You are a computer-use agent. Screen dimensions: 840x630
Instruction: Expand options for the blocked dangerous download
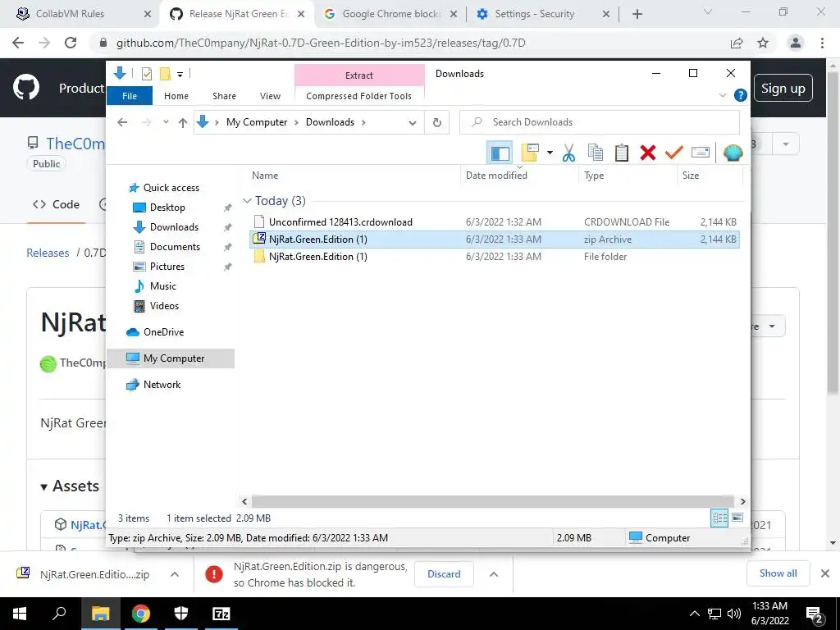493,574
